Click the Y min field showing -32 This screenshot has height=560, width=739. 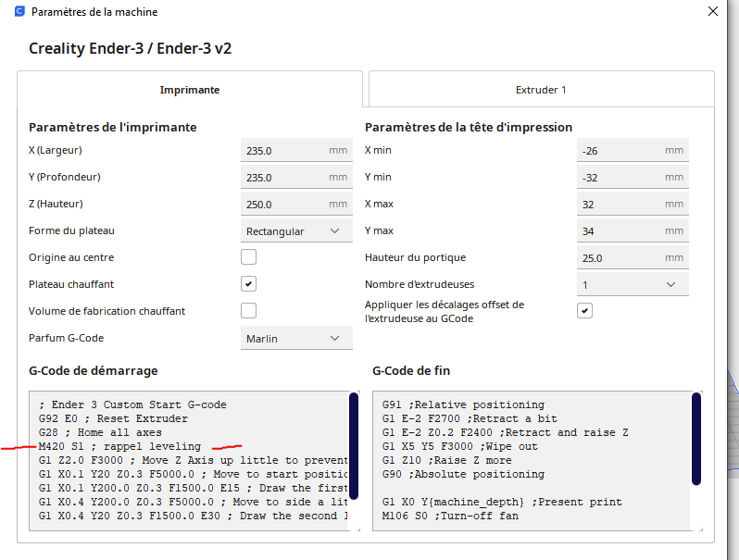pyautogui.click(x=633, y=178)
